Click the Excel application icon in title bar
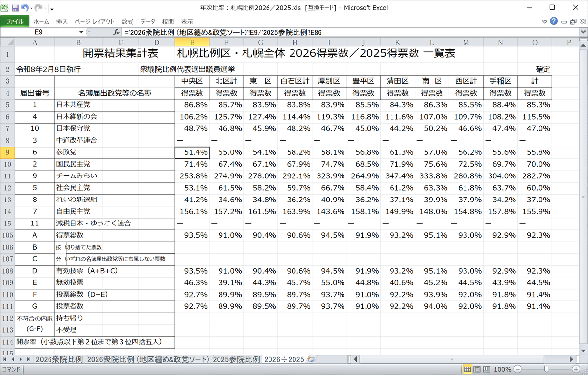 (x=4, y=8)
